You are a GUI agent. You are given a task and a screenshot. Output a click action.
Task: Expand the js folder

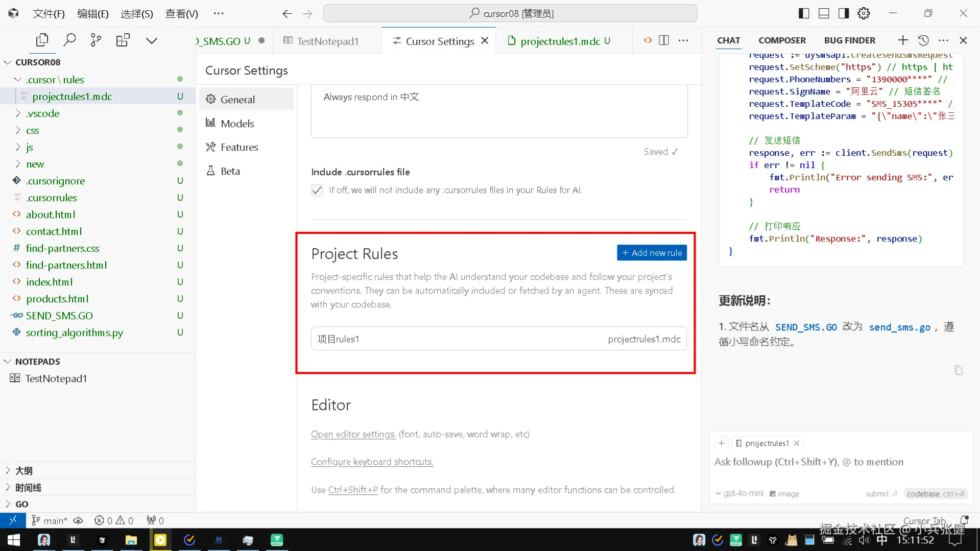98,147
